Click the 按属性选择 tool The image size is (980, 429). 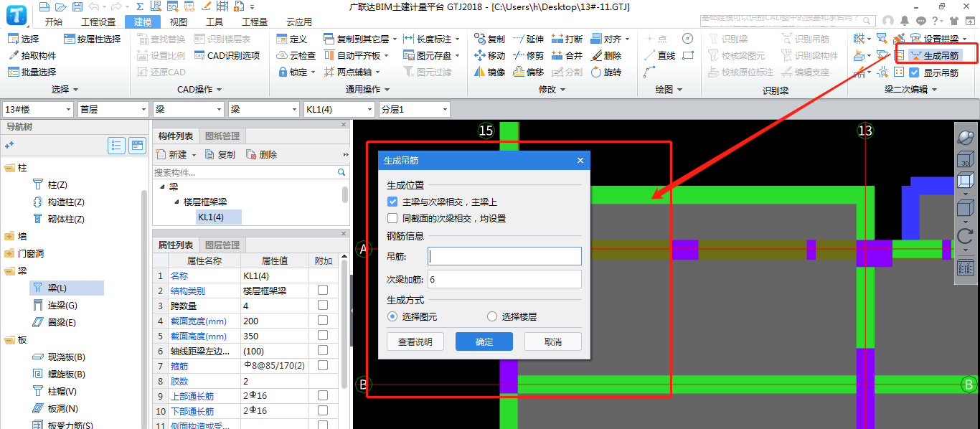pyautogui.click(x=92, y=39)
